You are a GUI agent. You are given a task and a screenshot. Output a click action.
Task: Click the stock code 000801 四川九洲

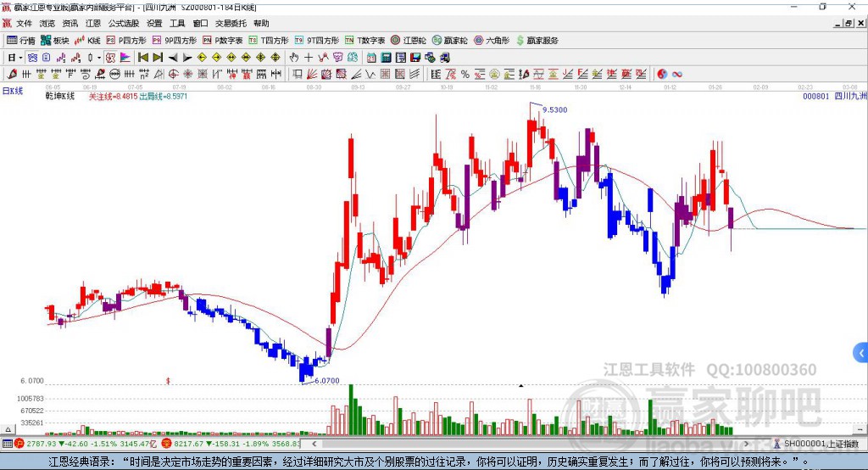pos(835,97)
